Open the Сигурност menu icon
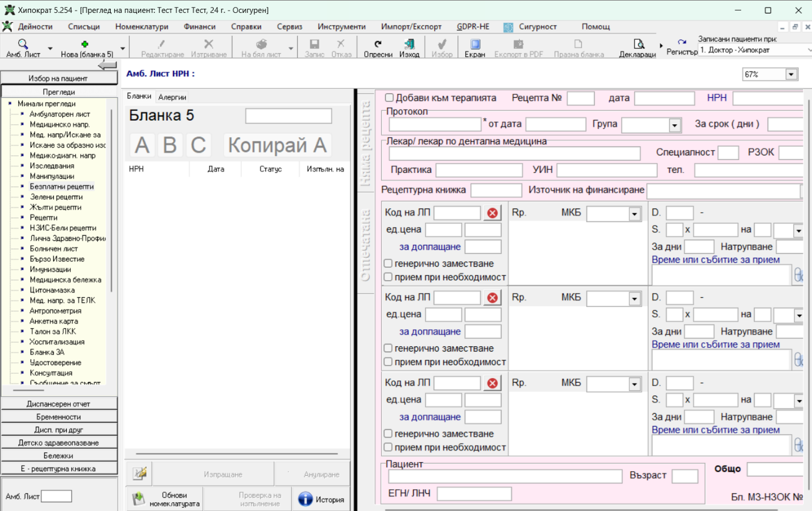The height and width of the screenshot is (511, 812). [x=509, y=27]
